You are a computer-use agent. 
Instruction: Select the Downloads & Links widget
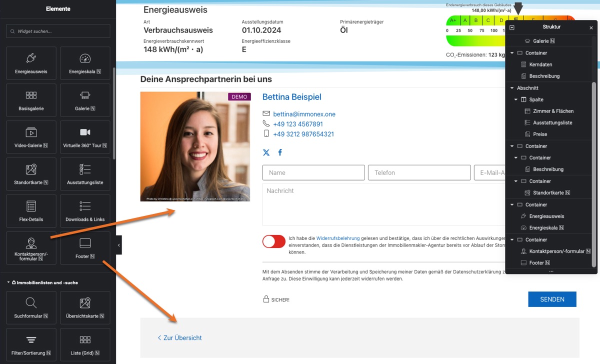click(x=85, y=210)
